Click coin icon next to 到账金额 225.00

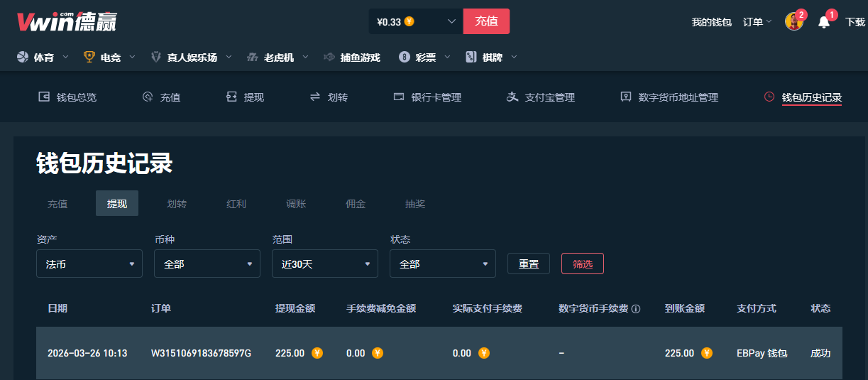(x=707, y=352)
